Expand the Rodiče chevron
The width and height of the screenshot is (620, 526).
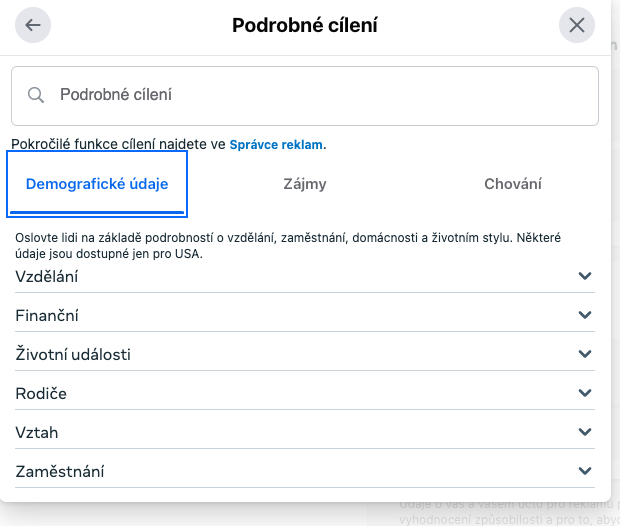tap(585, 393)
